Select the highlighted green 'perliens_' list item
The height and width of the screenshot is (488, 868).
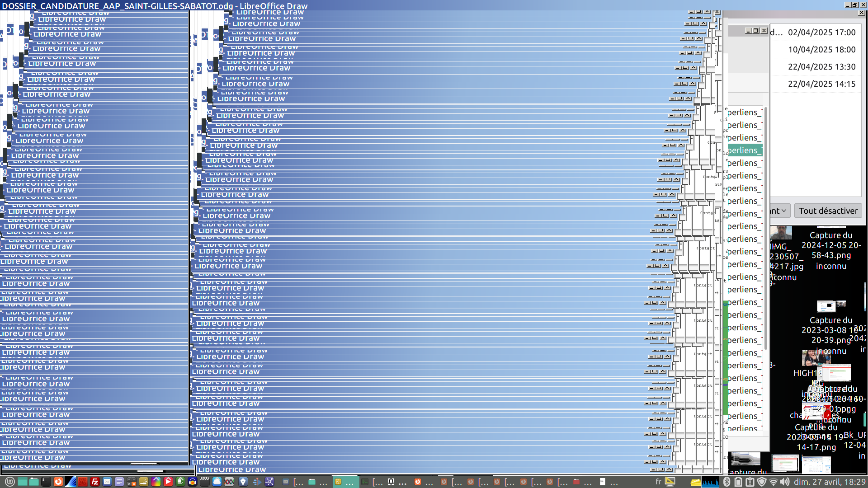coord(744,150)
